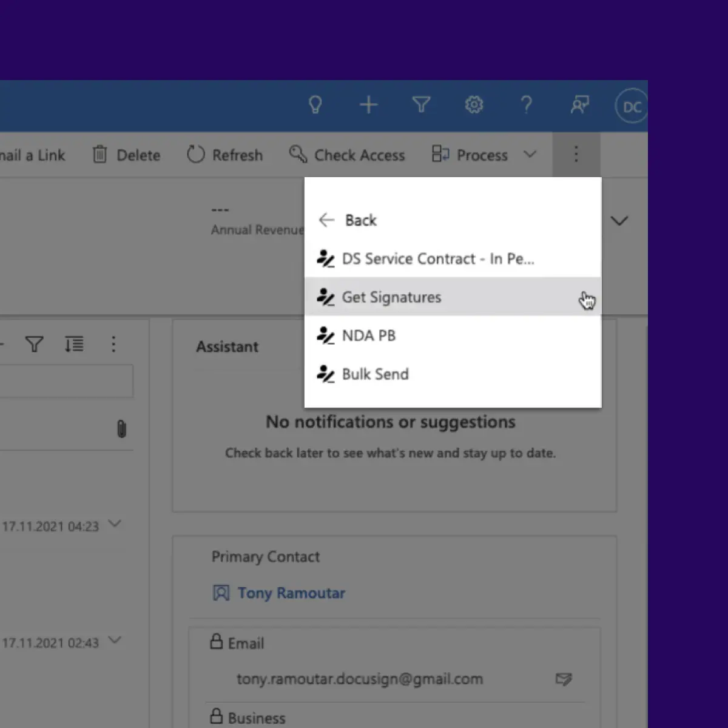Image resolution: width=728 pixels, height=728 pixels.
Task: Click the timeline sort list icon
Action: click(x=74, y=345)
